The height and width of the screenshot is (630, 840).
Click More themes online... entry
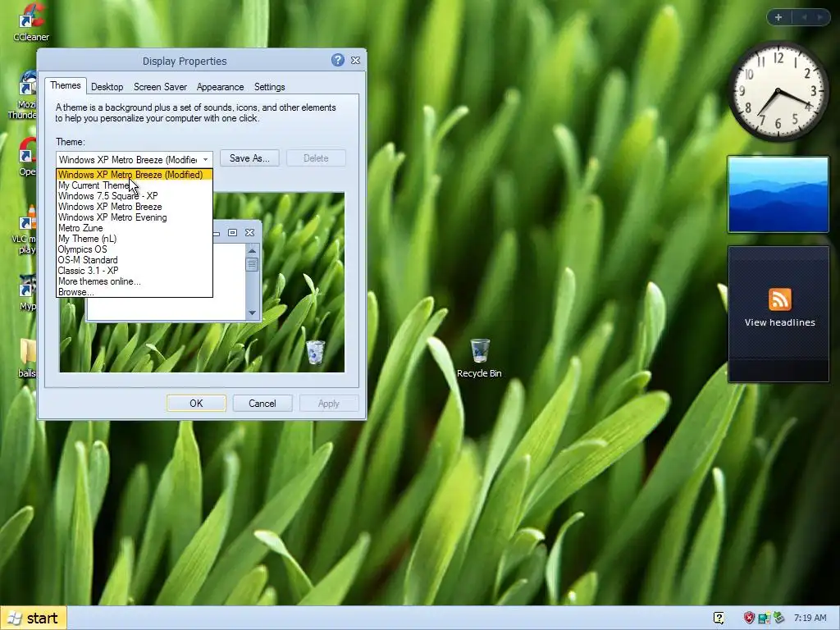[135, 282]
